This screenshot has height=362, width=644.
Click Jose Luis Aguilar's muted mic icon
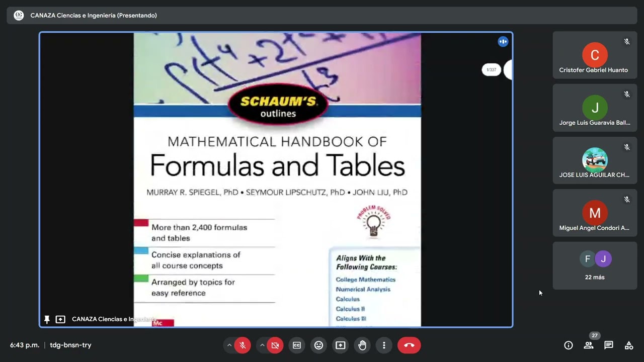[627, 147]
